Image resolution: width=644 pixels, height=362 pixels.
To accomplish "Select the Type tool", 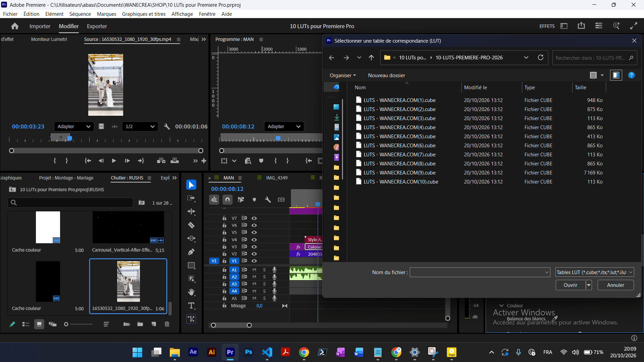I will pos(191,306).
